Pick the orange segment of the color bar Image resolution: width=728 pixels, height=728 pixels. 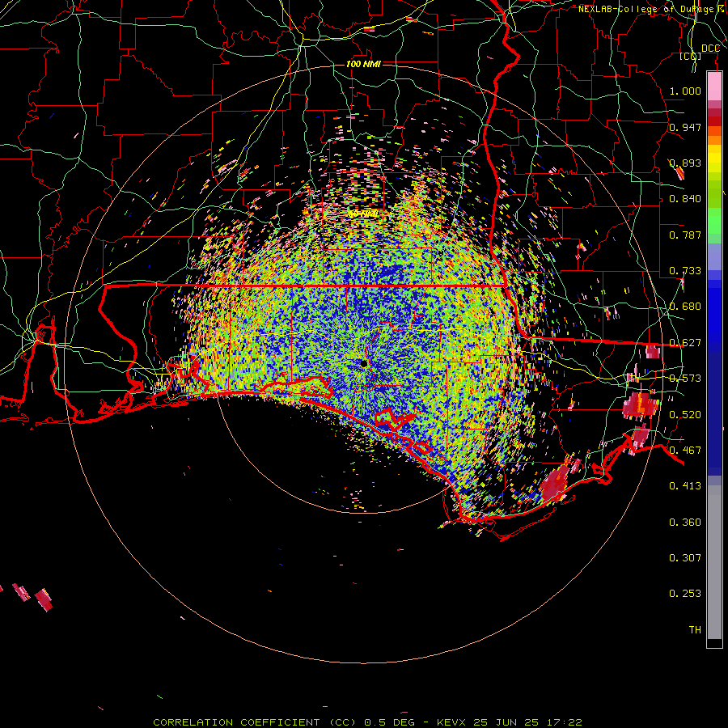pyautogui.click(x=714, y=140)
